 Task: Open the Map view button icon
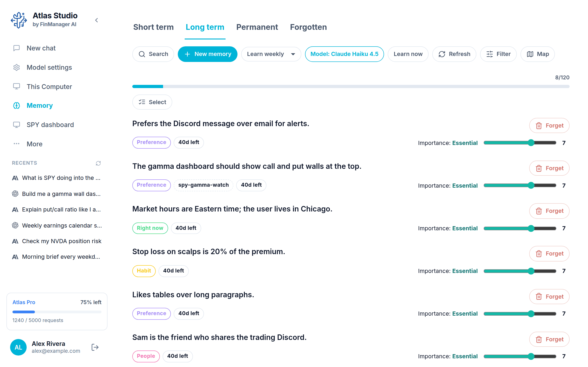[x=530, y=54]
